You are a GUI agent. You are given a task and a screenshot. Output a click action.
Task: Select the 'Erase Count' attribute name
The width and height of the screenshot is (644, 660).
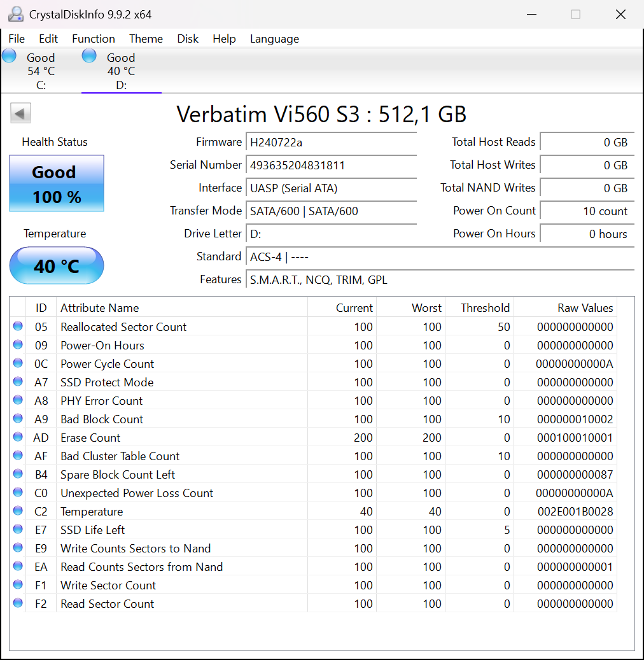90,438
